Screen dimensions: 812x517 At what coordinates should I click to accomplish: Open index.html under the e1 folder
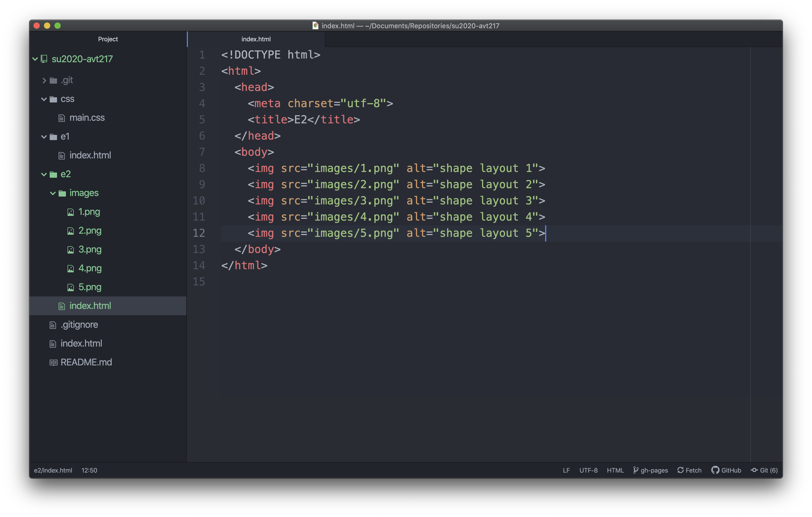pyautogui.click(x=90, y=155)
